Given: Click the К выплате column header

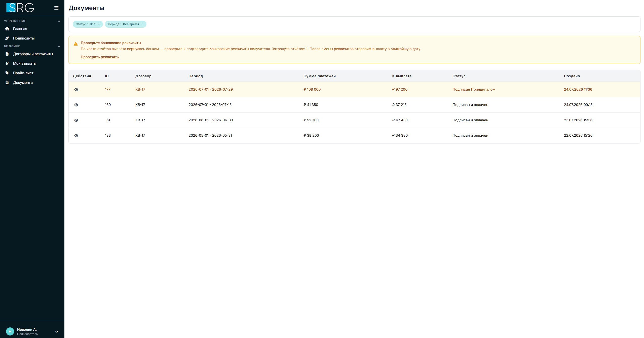Looking at the screenshot, I should (402, 76).
